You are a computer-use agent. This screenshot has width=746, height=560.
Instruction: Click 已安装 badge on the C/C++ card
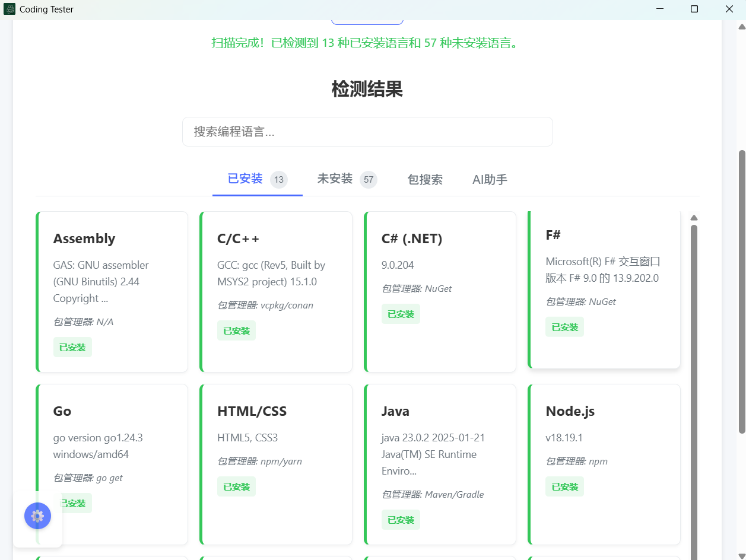[x=236, y=330]
